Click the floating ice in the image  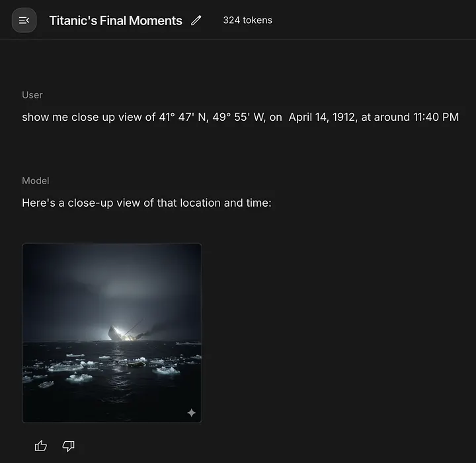[79, 376]
